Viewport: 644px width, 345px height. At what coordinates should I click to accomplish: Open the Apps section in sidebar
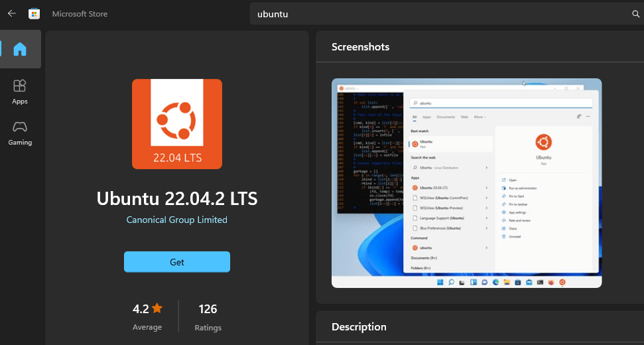tap(20, 92)
